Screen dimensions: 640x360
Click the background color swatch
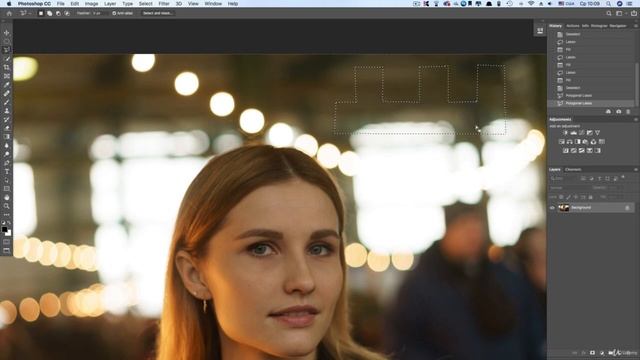8,233
